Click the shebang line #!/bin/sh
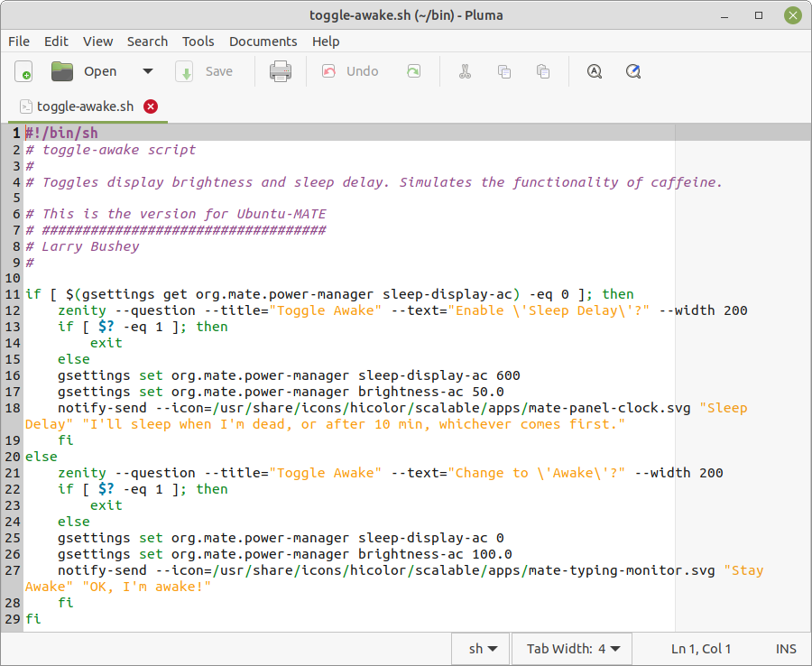This screenshot has width=812, height=666. point(61,133)
